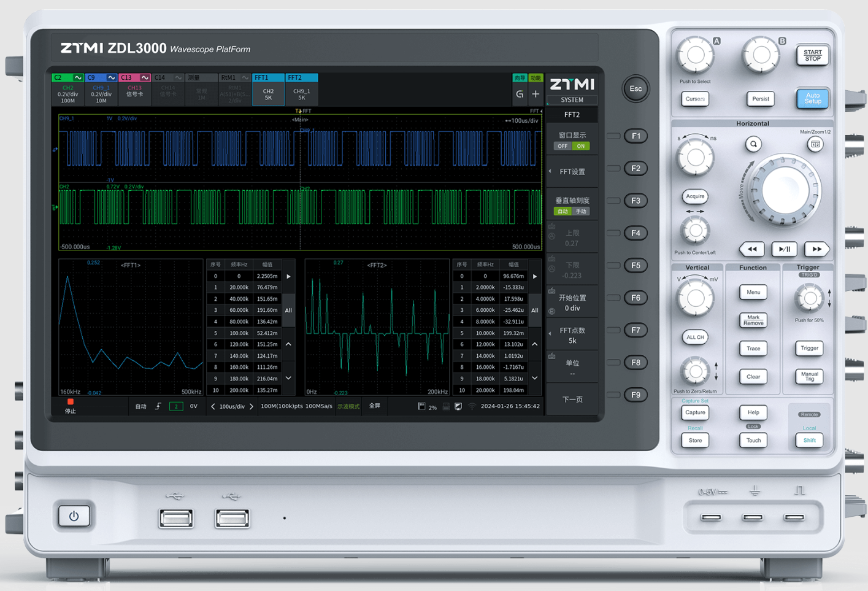Set 窗口显示 window display to ON
868x591 pixels.
click(x=580, y=146)
